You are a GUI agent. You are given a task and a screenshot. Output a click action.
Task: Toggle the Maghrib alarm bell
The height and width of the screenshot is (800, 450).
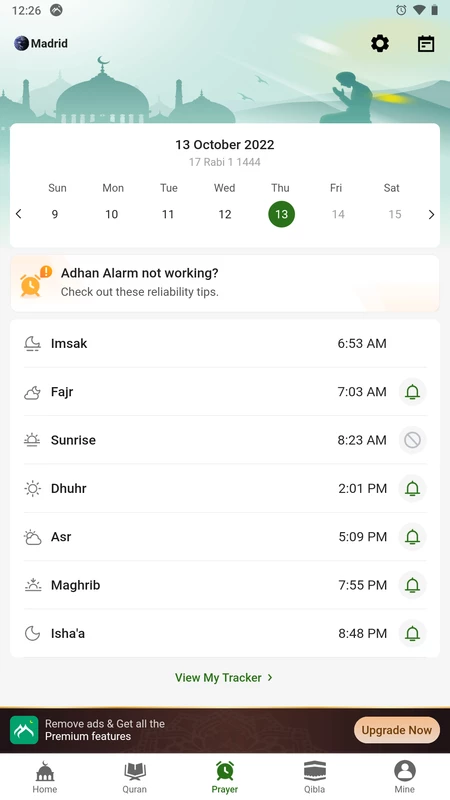pyautogui.click(x=412, y=585)
